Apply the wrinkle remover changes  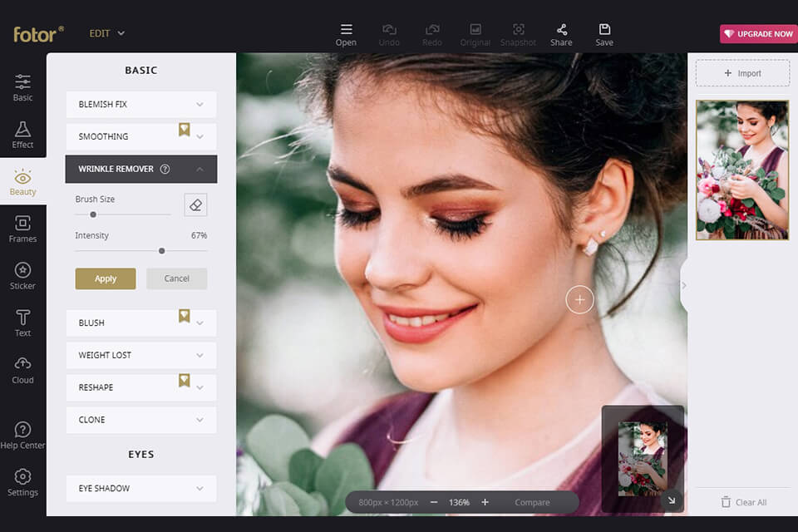click(105, 278)
